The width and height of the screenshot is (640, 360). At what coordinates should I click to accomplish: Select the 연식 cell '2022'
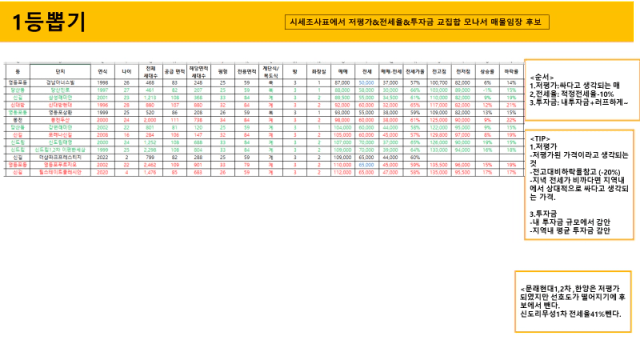[102, 158]
